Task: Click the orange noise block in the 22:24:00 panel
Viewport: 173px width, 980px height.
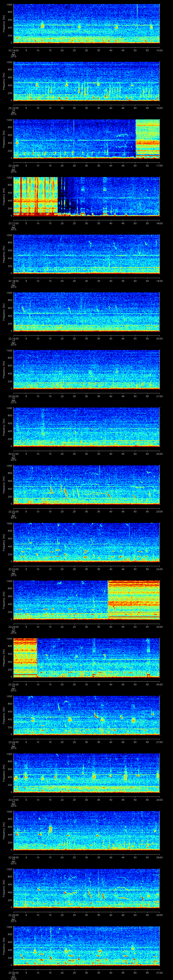Action: tap(133, 600)
